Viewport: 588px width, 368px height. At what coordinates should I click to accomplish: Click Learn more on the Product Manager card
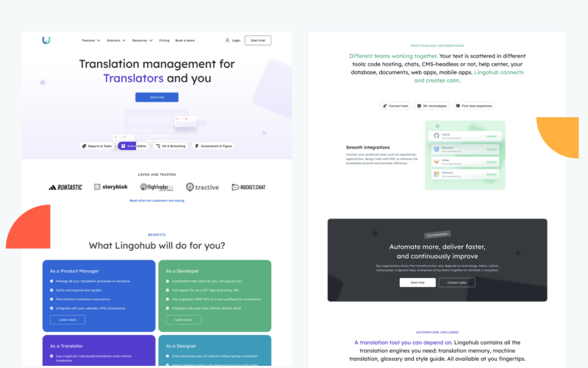(68, 319)
